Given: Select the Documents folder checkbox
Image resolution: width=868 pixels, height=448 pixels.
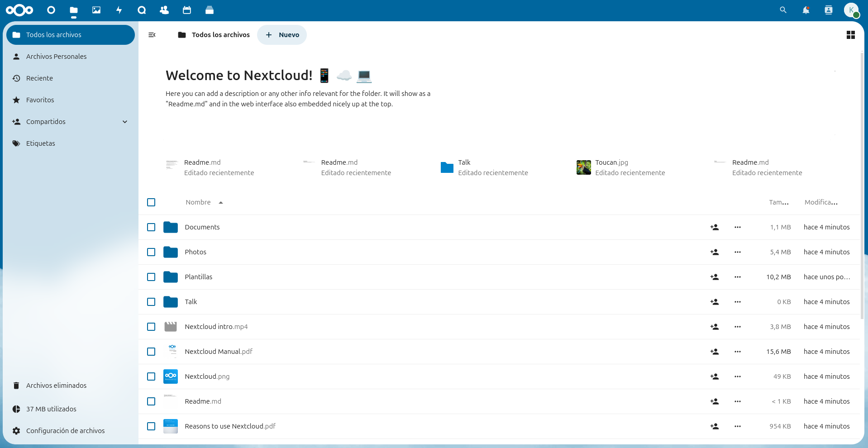Looking at the screenshot, I should point(151,227).
